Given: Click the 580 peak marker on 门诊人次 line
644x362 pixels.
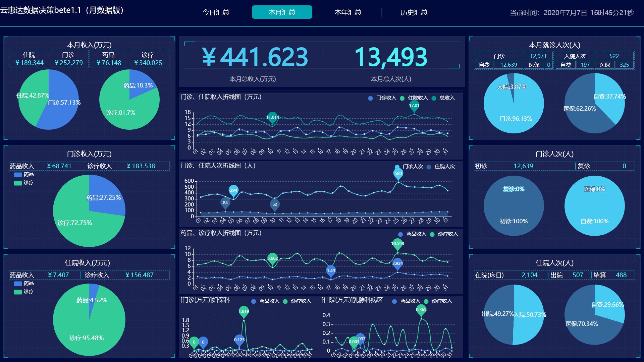Looking at the screenshot, I should [x=398, y=174].
